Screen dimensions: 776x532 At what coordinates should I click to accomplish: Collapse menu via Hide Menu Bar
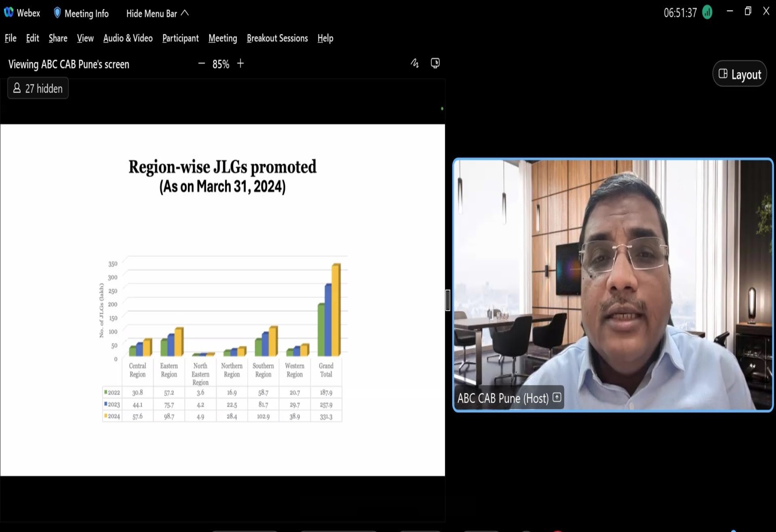pyautogui.click(x=157, y=14)
